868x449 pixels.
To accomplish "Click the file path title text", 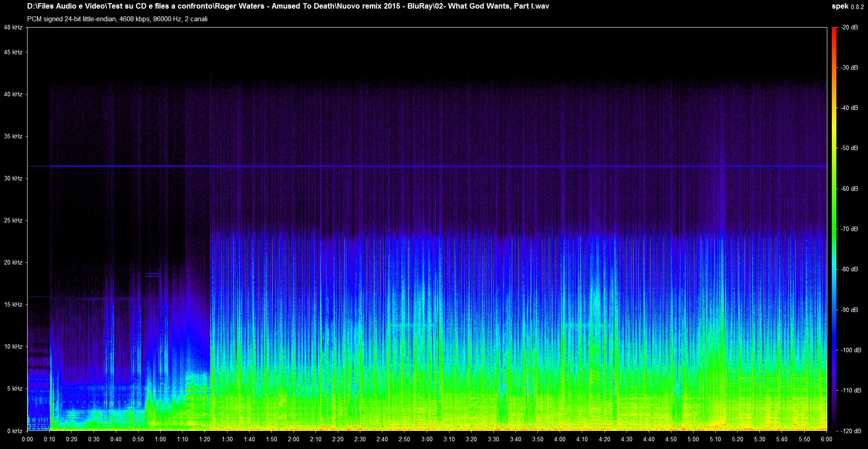I will tap(288, 6).
